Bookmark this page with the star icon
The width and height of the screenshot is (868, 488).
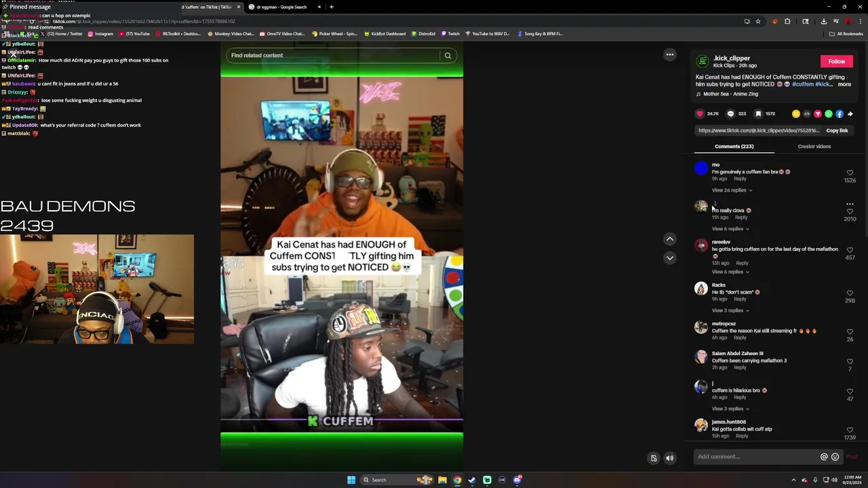pos(758,21)
